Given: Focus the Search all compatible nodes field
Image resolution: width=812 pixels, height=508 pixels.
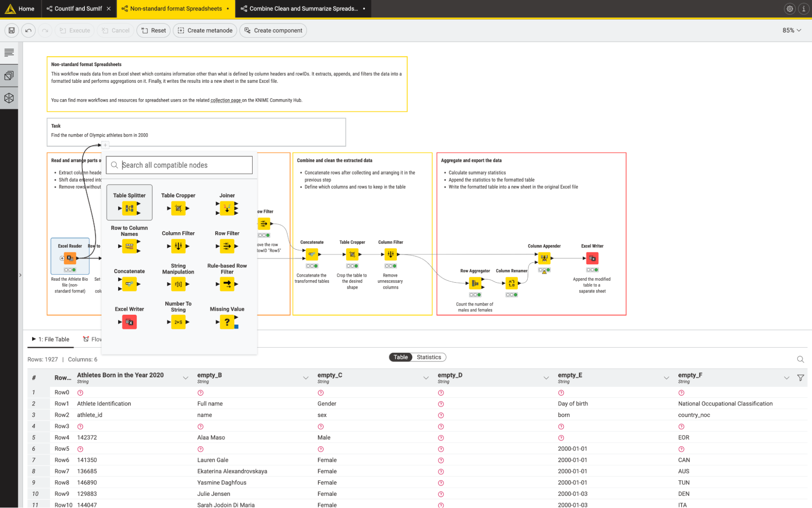Looking at the screenshot, I should point(179,165).
